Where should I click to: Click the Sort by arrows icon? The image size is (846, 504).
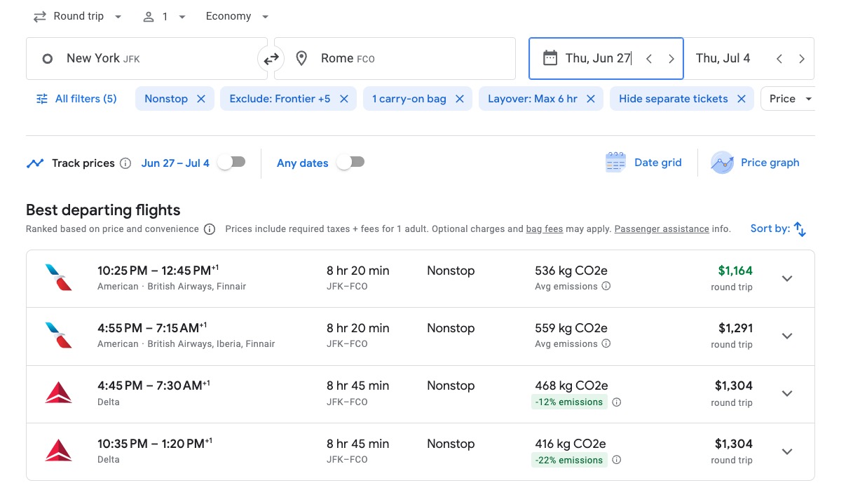800,229
